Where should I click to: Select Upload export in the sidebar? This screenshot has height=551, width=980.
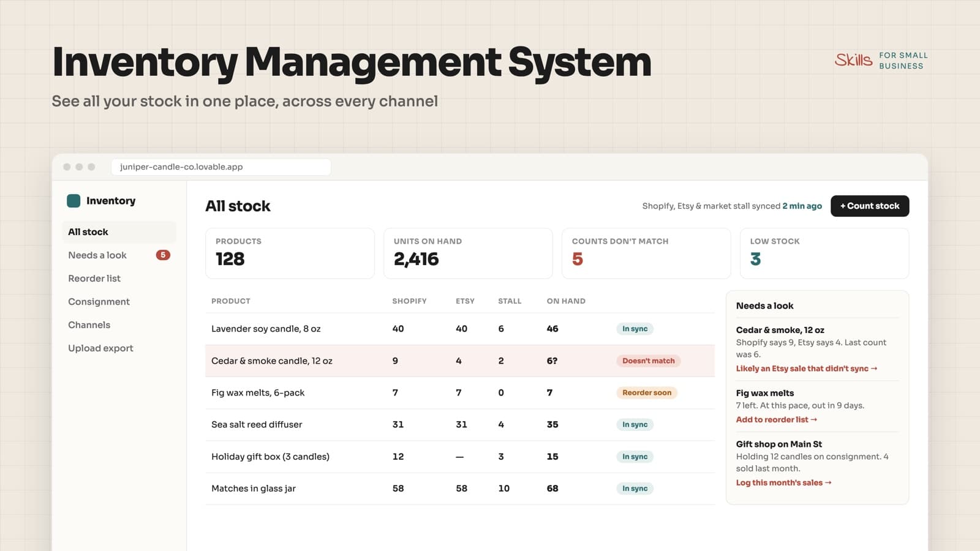[x=100, y=348]
